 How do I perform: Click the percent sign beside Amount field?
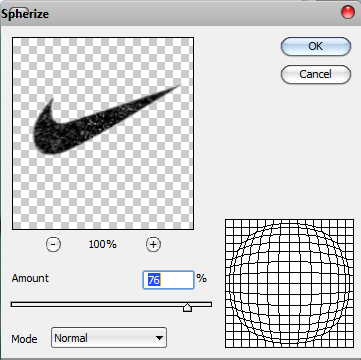pyautogui.click(x=202, y=278)
